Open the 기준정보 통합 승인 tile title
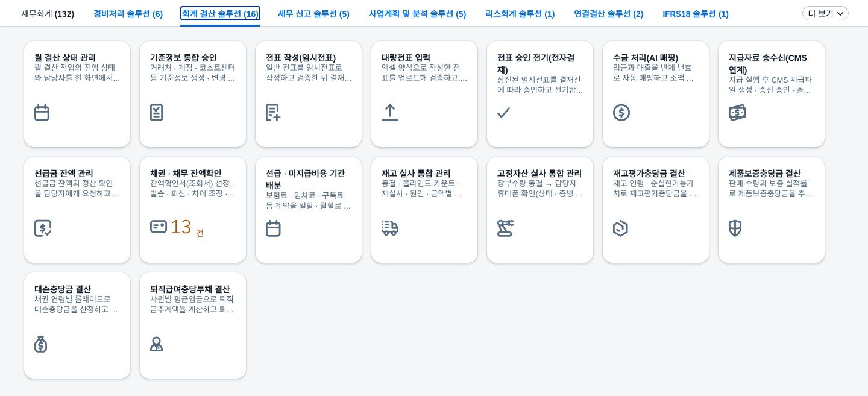This screenshot has width=868, height=396. 183,58
